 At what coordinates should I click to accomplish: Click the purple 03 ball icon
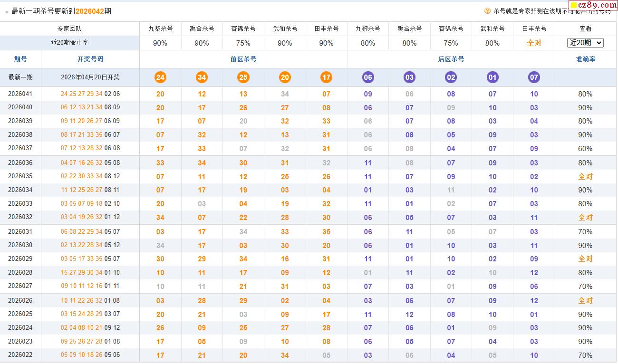pyautogui.click(x=409, y=77)
